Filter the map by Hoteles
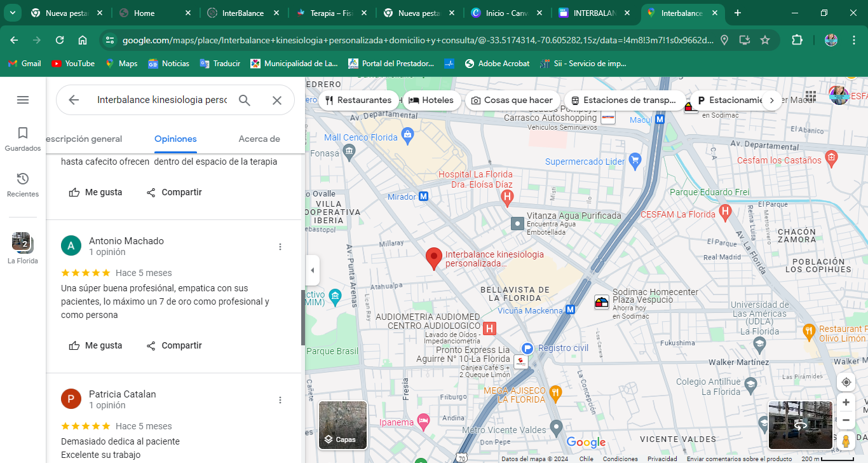 (431, 100)
